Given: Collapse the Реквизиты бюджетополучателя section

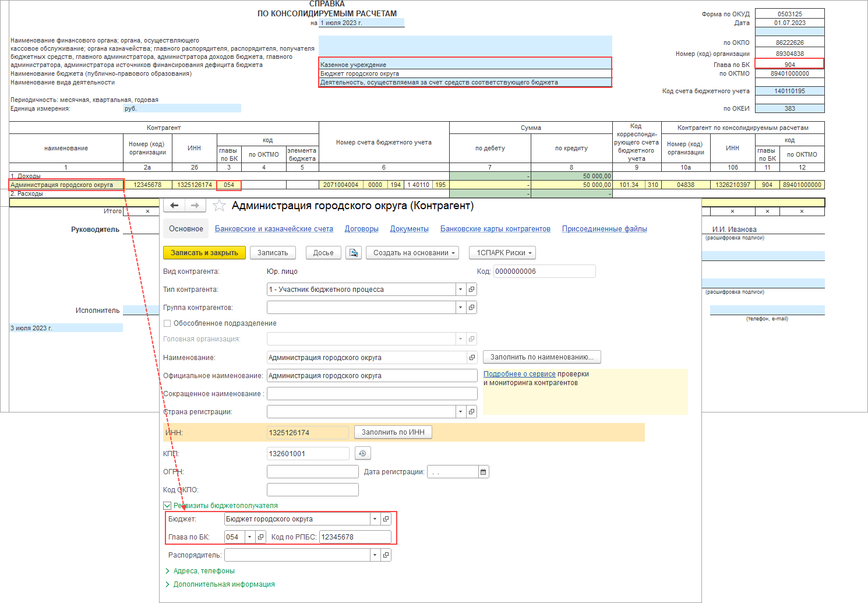Looking at the screenshot, I should pyautogui.click(x=167, y=506).
